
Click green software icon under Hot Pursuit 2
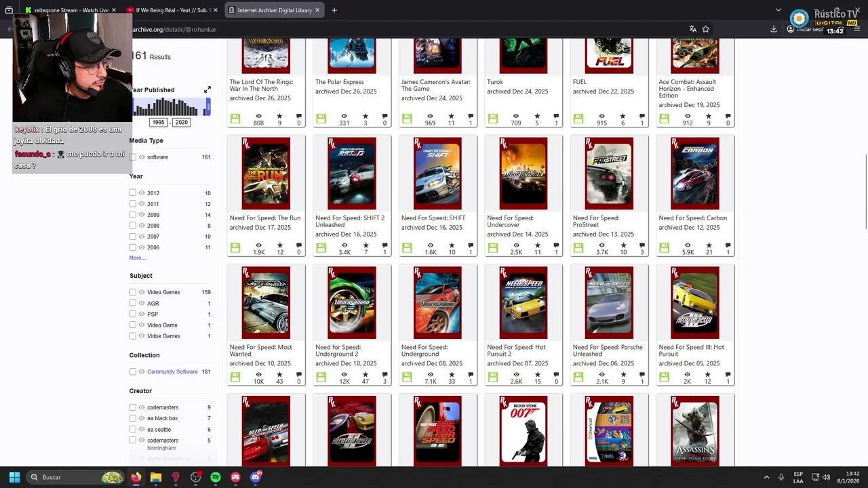(x=493, y=377)
